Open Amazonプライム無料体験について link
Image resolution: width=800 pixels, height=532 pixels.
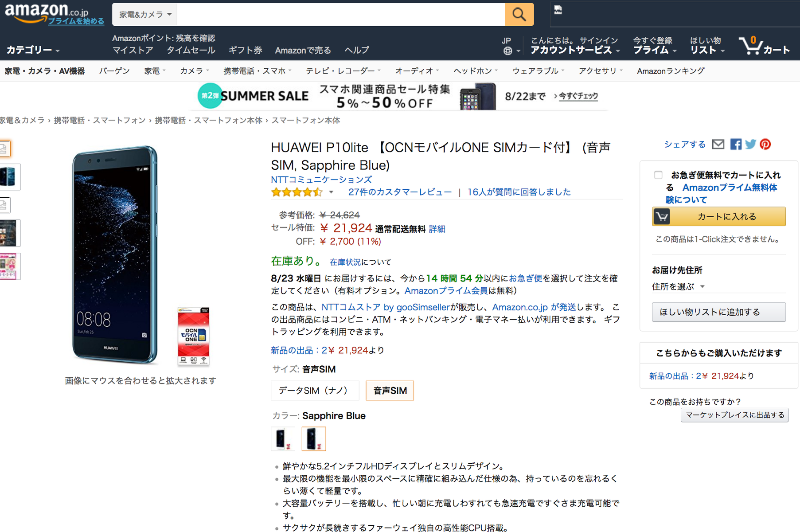[x=722, y=194]
